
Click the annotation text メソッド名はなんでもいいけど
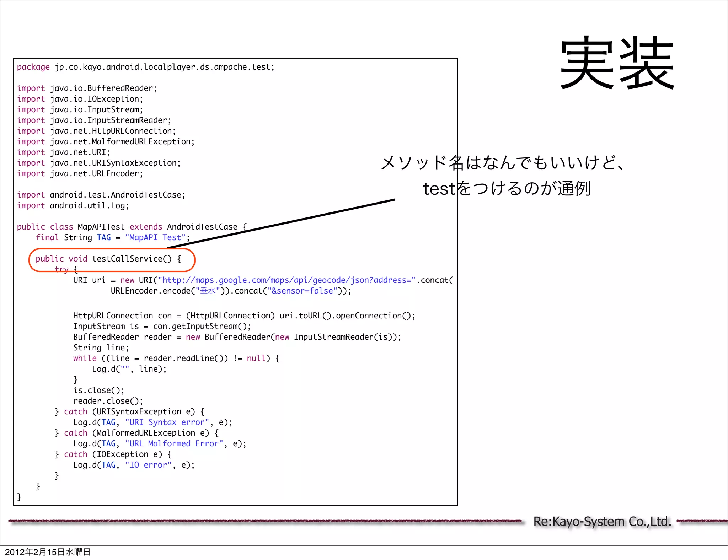pos(502,163)
